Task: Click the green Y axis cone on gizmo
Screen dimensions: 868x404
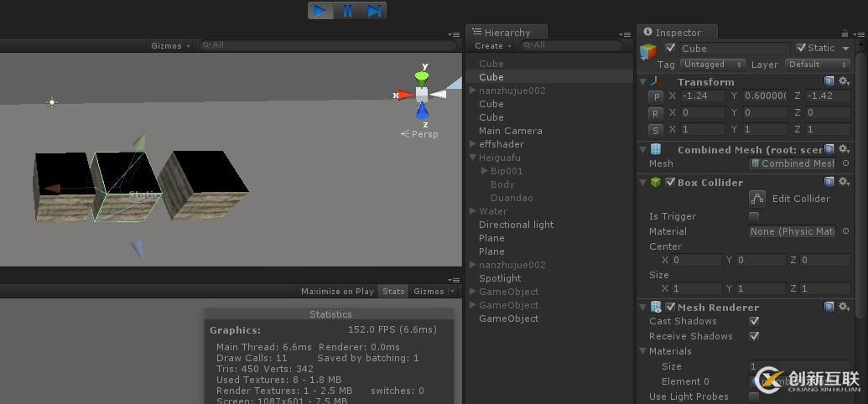Action: [x=422, y=79]
